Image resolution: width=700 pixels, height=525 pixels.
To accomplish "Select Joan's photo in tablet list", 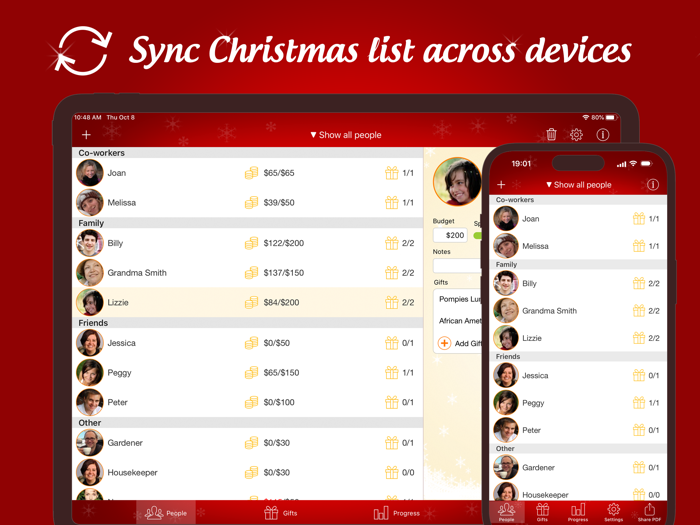I will 90,173.
